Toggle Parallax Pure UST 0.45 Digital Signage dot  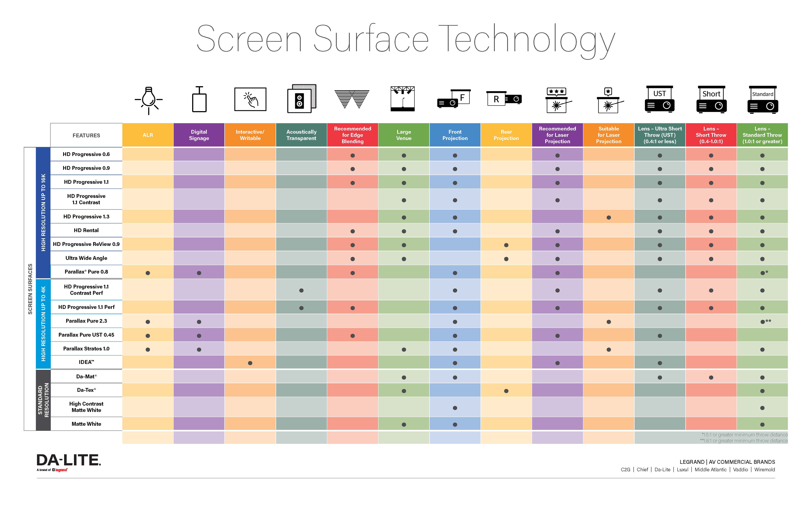pos(198,335)
